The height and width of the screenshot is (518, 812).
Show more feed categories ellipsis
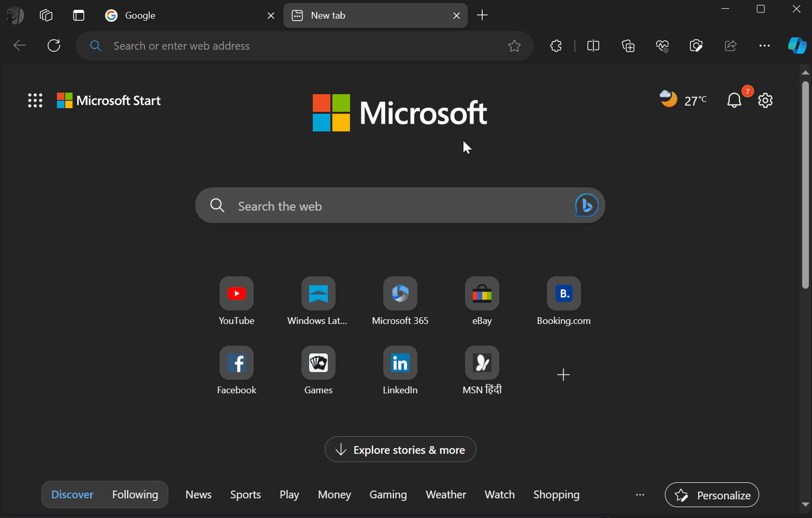640,495
